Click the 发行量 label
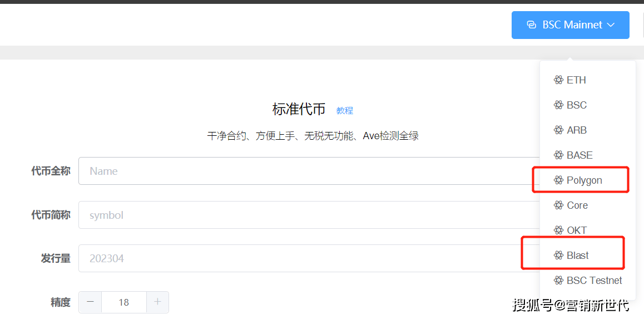 (56, 258)
